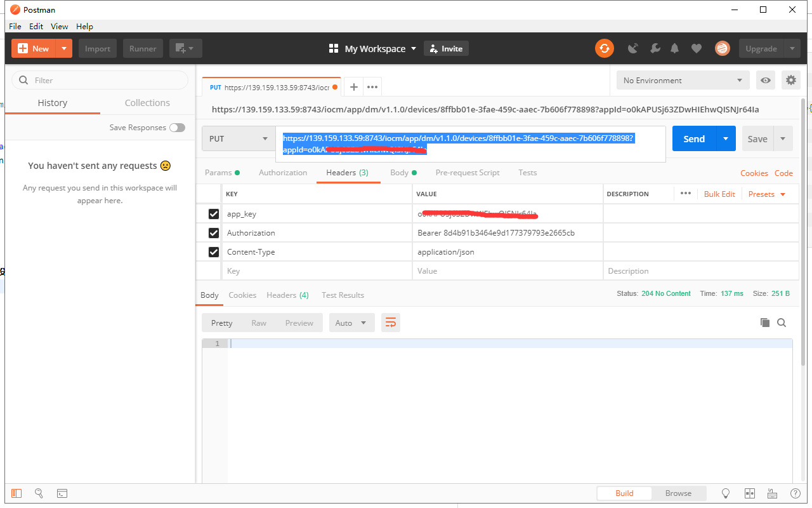The image size is (812, 508).
Task: Click the sync status icon
Action: (605, 48)
